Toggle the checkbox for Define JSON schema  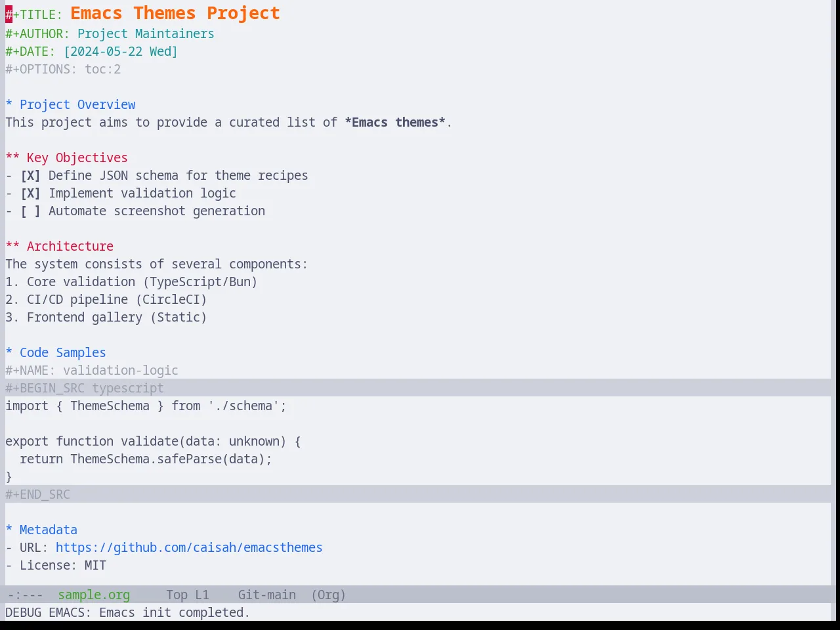(x=30, y=176)
